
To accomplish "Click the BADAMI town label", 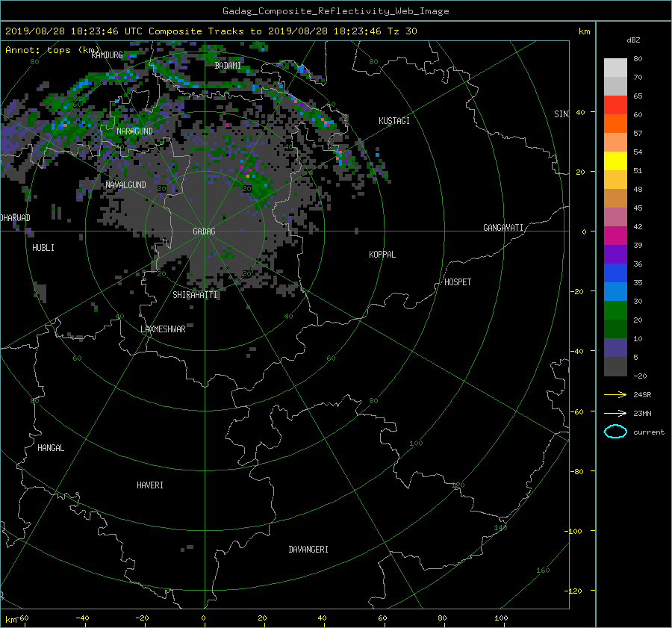I will click(228, 66).
